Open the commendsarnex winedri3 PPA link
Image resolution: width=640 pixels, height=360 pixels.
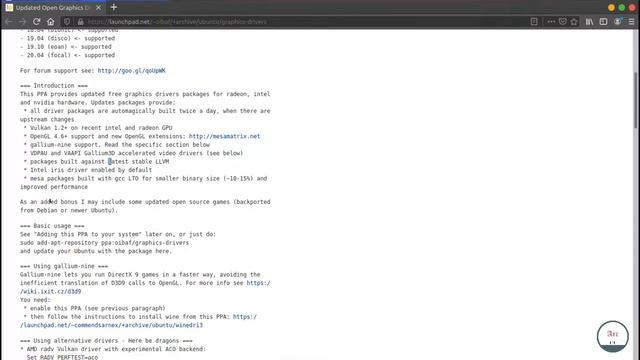[138, 321]
